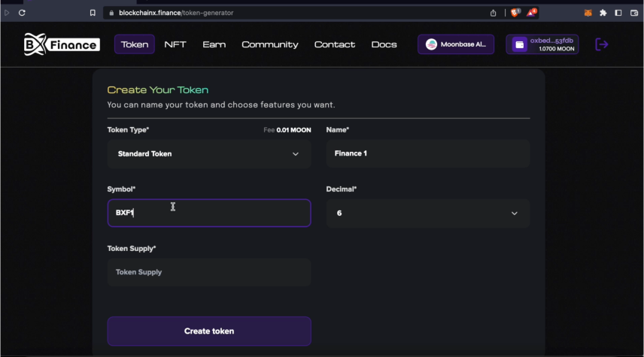This screenshot has width=644, height=357.
Task: Open the Decimal dropdown showing 6
Action: 428,213
